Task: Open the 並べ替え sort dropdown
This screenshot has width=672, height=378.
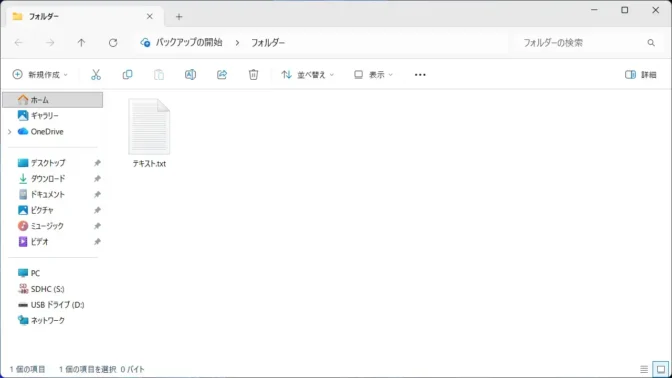Action: [x=307, y=75]
